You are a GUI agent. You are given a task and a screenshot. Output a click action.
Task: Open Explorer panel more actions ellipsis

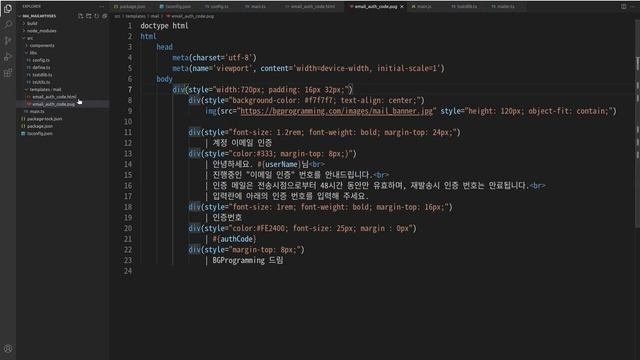point(102,7)
